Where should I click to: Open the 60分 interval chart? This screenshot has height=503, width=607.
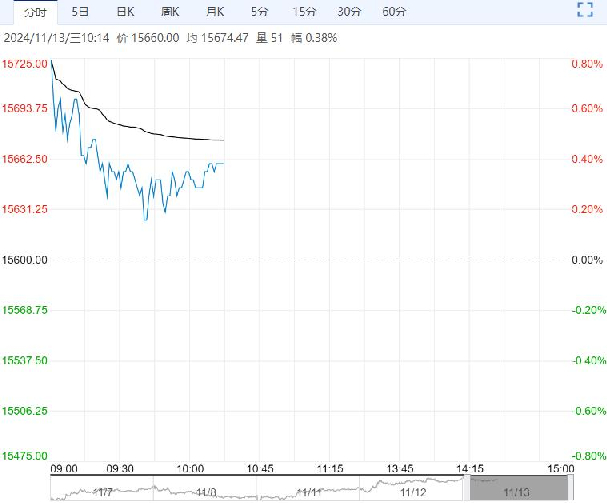point(394,12)
